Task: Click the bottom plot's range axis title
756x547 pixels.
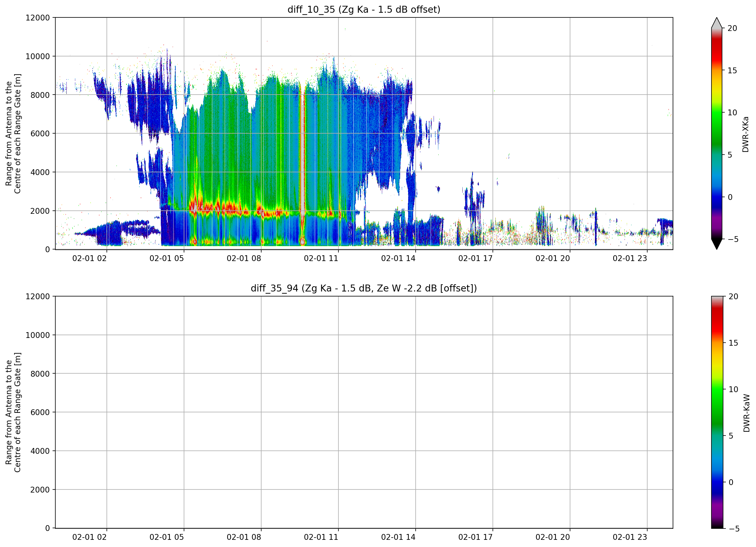Action: [x=13, y=412]
